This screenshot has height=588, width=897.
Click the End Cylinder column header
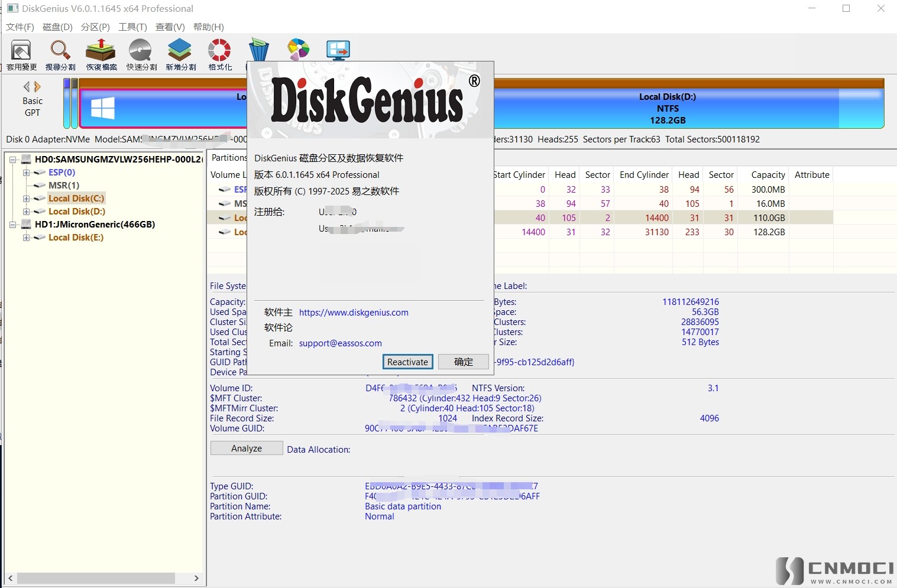pyautogui.click(x=644, y=175)
